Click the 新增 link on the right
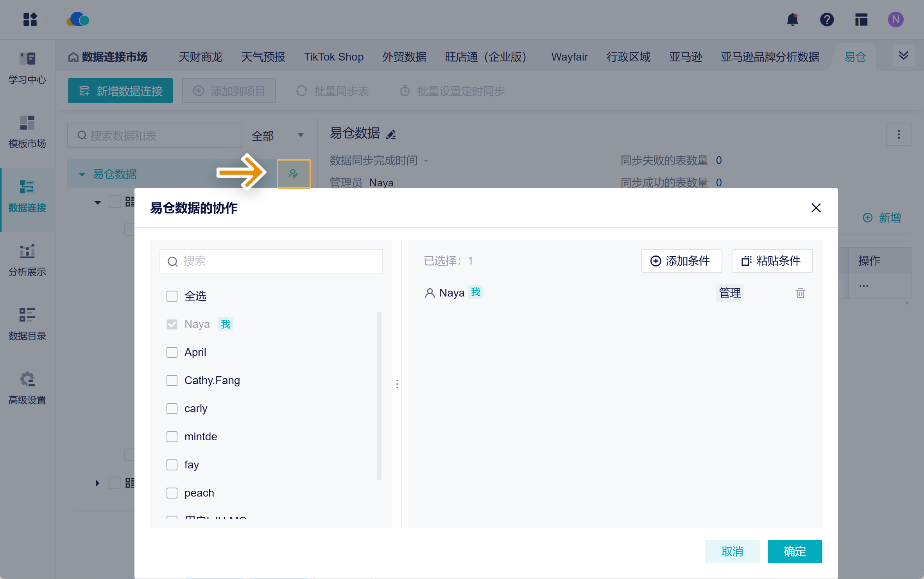 [x=882, y=218]
